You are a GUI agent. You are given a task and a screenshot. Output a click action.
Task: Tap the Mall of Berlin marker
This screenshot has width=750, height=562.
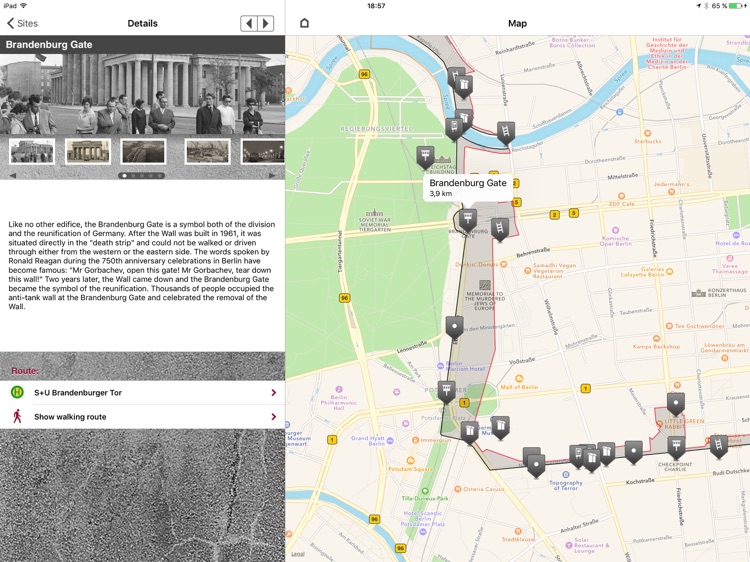pos(519,383)
